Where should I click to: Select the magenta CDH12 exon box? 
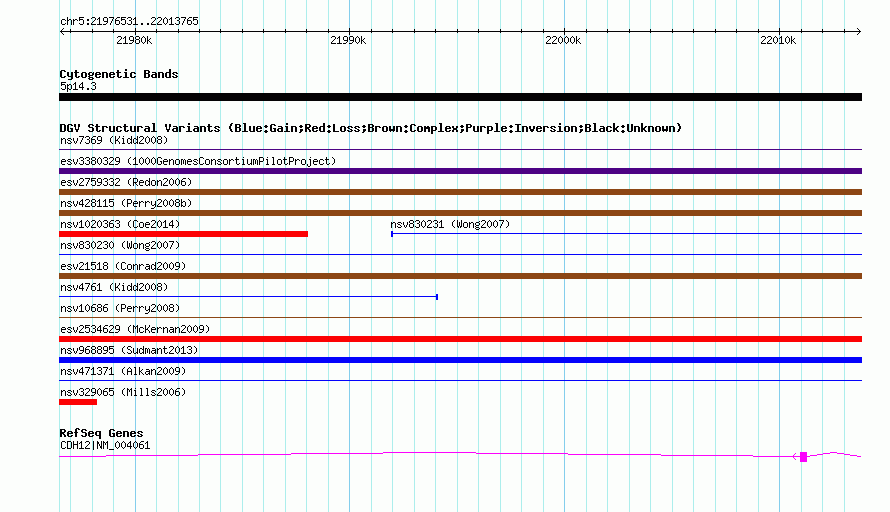click(803, 457)
